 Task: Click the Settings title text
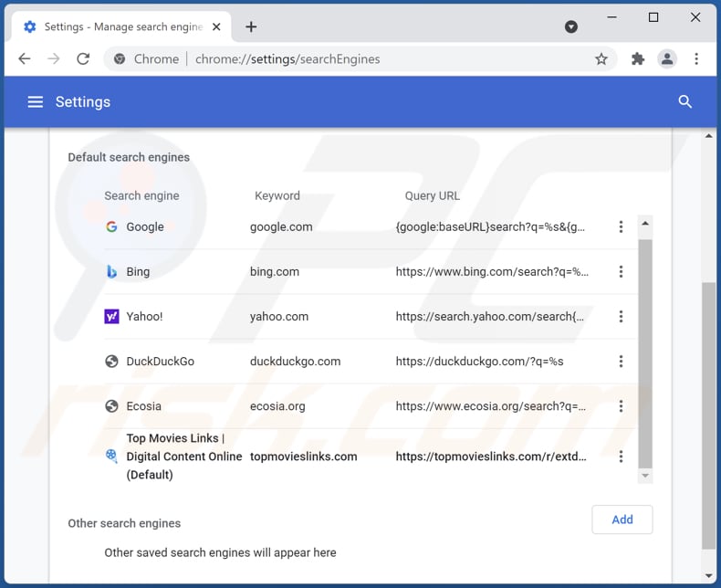(x=83, y=101)
